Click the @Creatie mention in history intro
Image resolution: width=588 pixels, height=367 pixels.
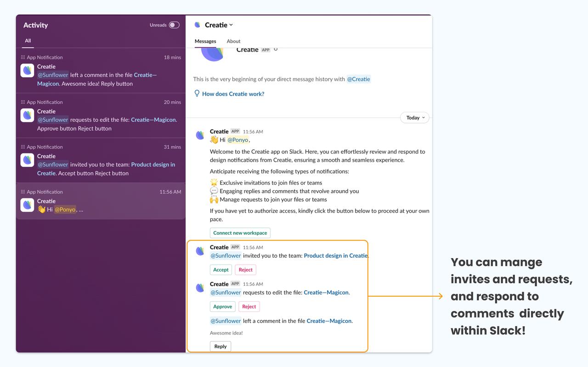[358, 79]
